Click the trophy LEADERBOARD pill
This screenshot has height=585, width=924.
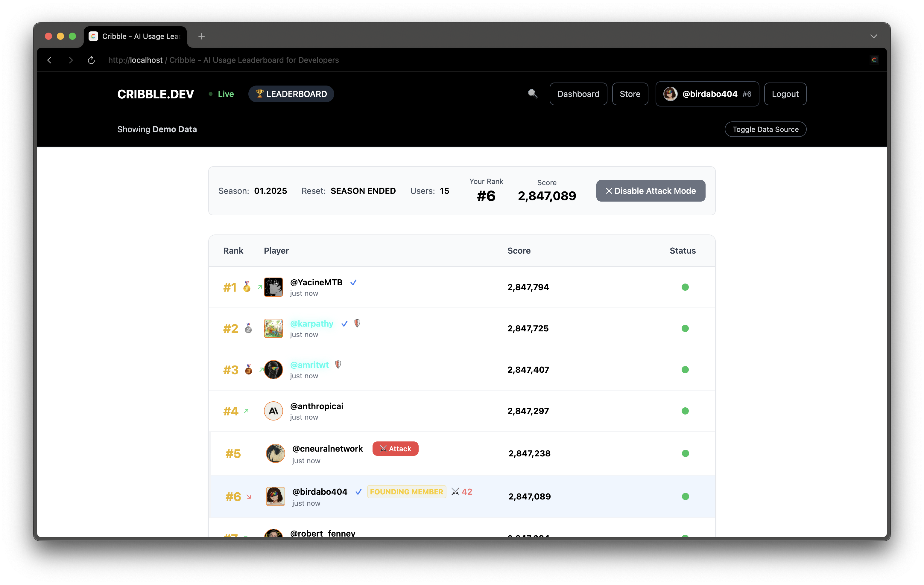[x=291, y=94]
